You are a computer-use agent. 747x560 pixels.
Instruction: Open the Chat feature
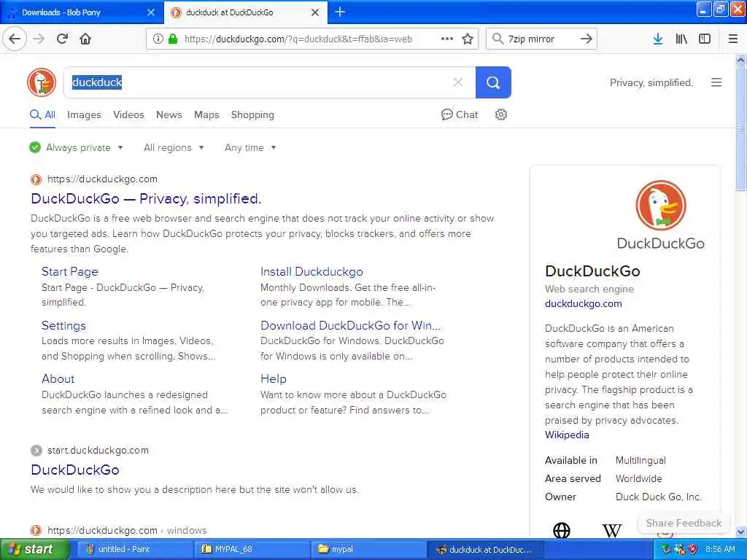460,114
